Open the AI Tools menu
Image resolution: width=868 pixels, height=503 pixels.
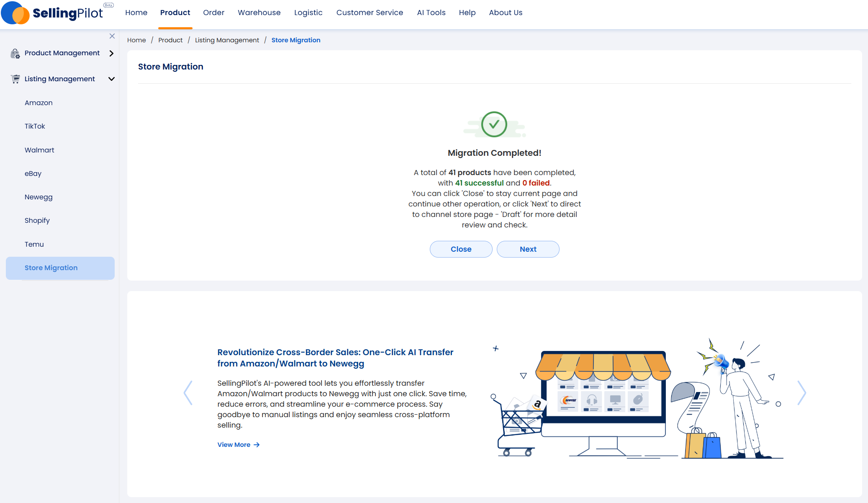tap(431, 13)
